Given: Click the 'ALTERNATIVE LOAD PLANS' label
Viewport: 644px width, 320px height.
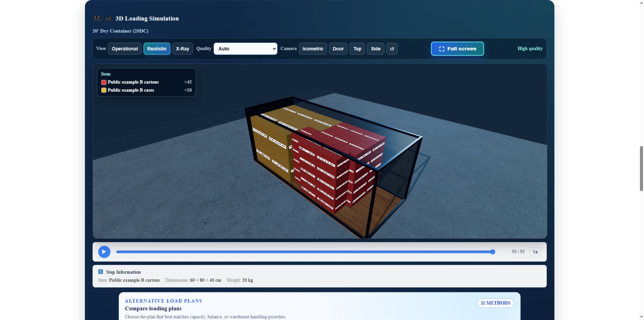Looking at the screenshot, I should point(164,301).
